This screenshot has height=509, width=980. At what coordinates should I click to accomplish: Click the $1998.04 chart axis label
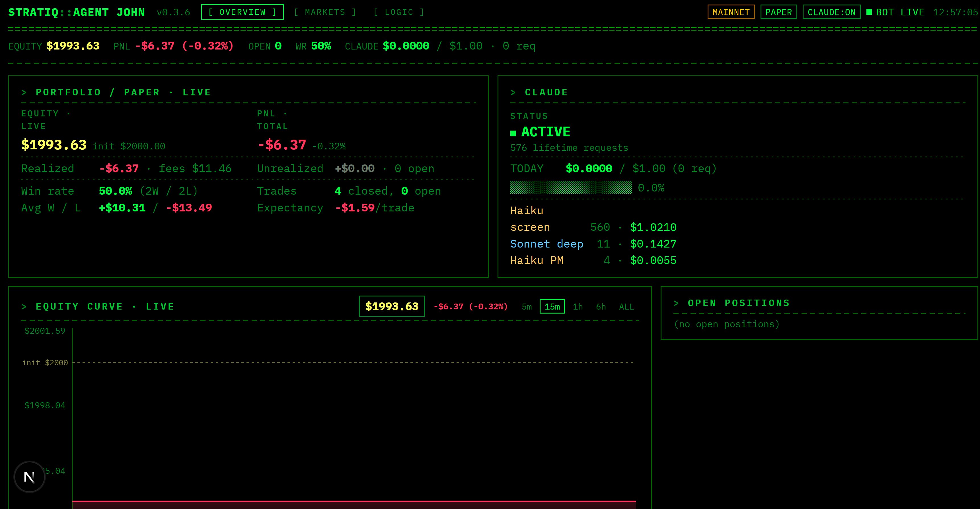(45, 405)
